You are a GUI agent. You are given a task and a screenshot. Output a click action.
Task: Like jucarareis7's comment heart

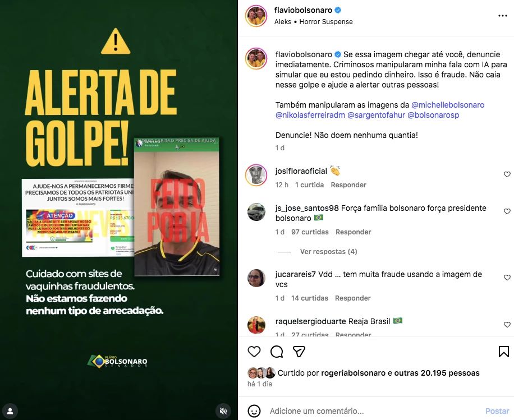[507, 278]
